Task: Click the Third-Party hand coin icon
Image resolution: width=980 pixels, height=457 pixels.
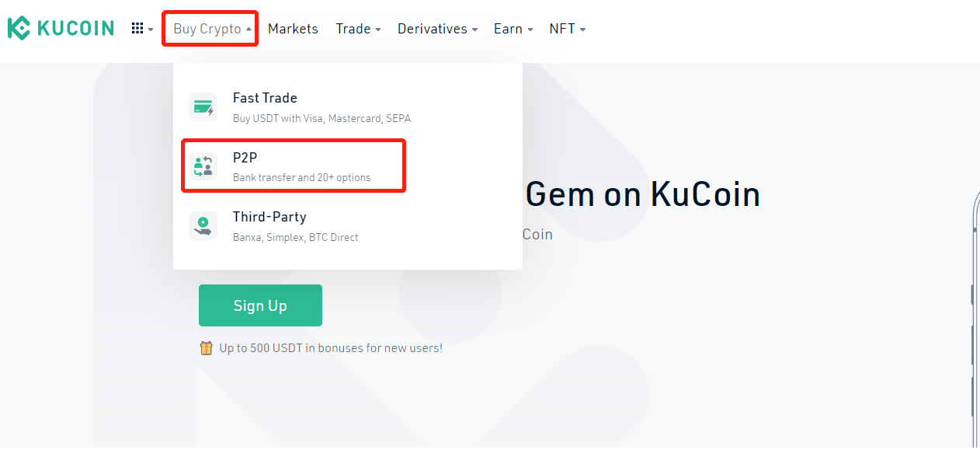Action: coord(203,225)
